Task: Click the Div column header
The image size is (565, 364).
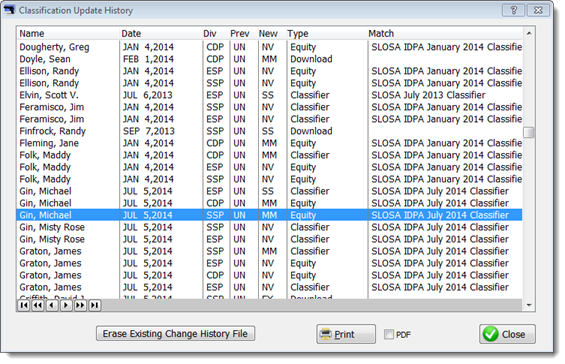Action: point(215,34)
